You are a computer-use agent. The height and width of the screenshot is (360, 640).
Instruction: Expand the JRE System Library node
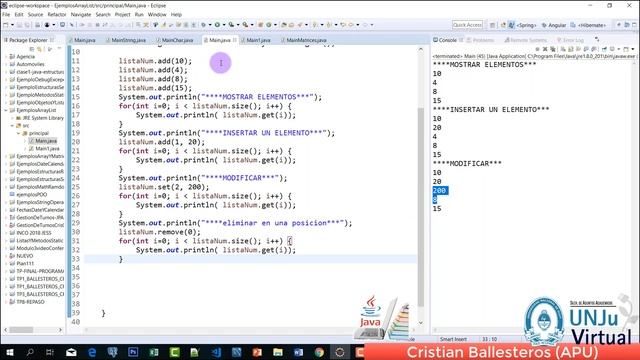coord(12,118)
